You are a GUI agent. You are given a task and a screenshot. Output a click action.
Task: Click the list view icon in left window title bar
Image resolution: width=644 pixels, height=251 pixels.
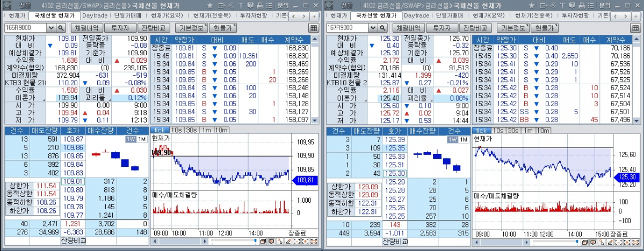[269, 6]
